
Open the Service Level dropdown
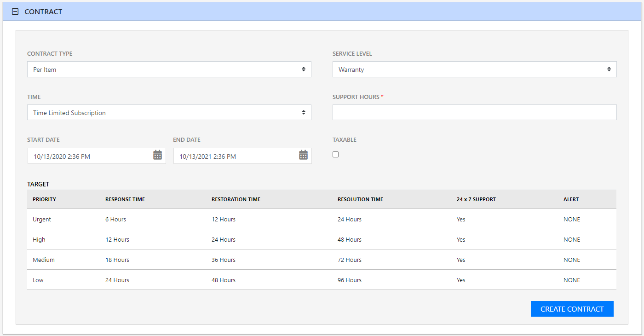474,70
